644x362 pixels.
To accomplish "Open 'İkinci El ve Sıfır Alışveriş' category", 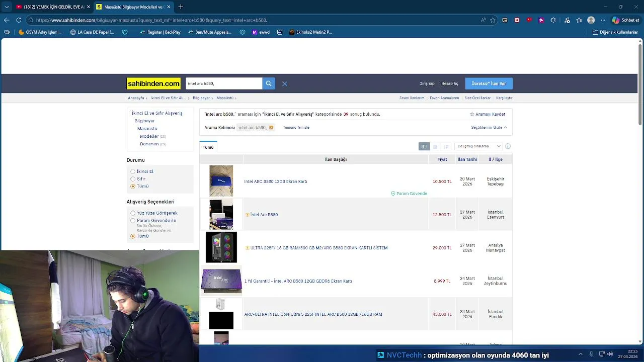I will (x=157, y=113).
